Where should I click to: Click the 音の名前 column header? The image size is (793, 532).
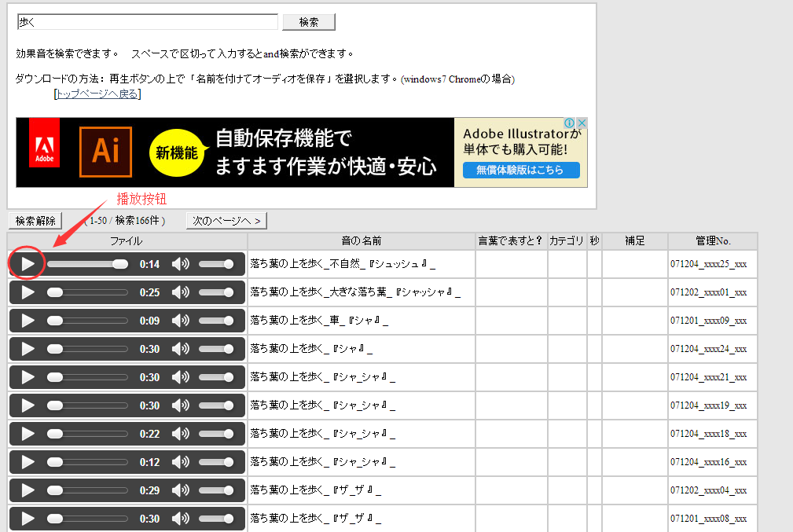coord(361,241)
